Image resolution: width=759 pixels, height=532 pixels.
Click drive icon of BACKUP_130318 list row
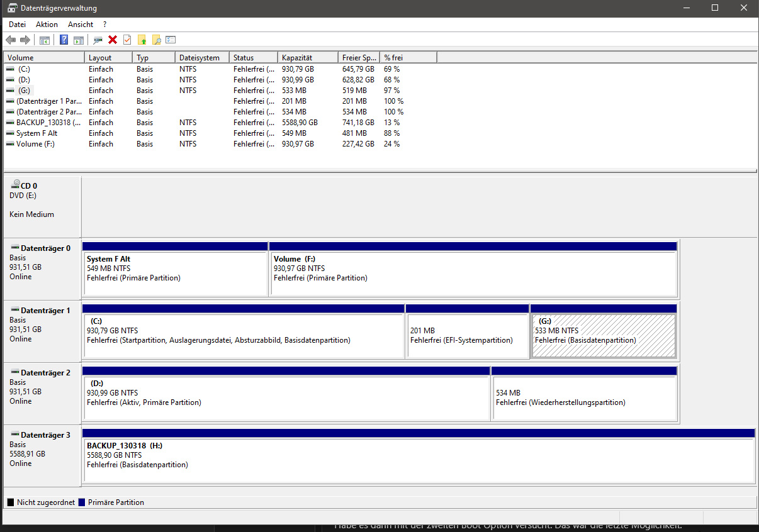[10, 123]
